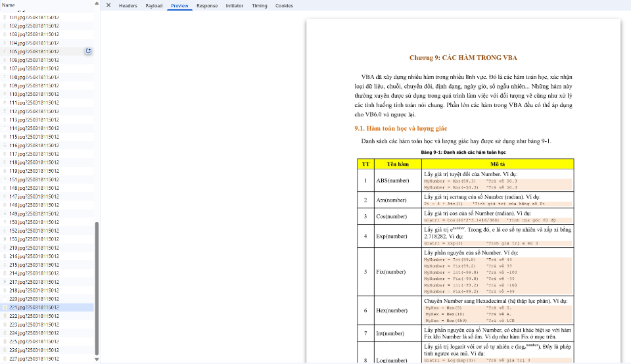Screen dimensions: 631x364
Task: Open the Initiator tab
Action: (x=234, y=5)
